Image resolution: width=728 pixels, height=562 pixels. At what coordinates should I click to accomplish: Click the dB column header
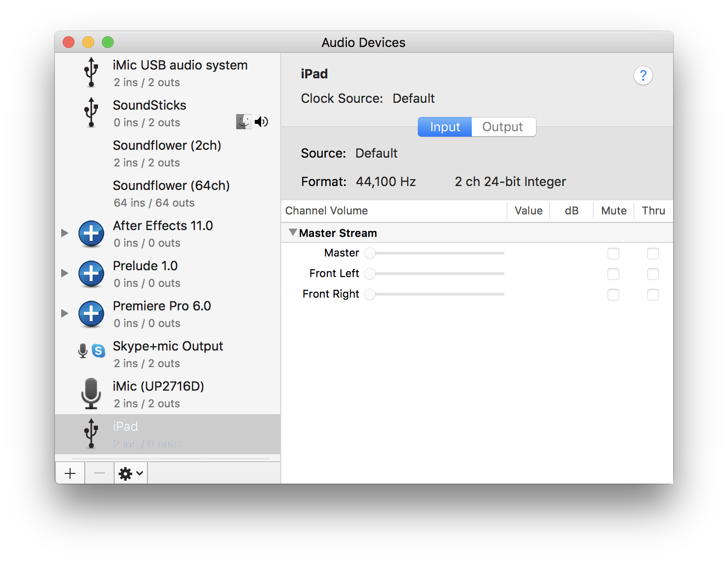pos(571,211)
